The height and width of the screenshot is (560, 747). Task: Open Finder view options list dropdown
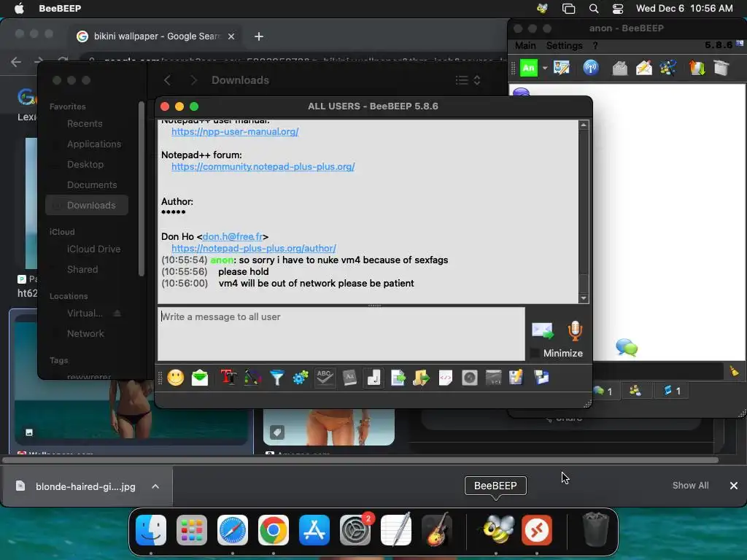[x=468, y=80]
